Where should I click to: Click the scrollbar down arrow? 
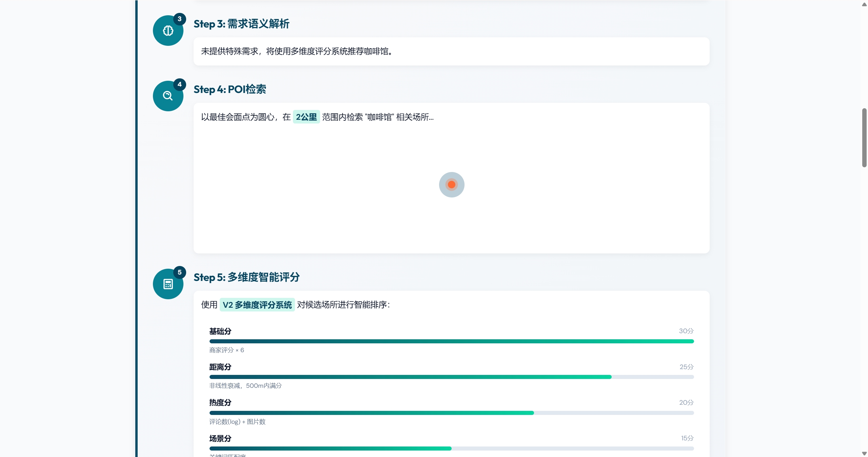tap(864, 453)
